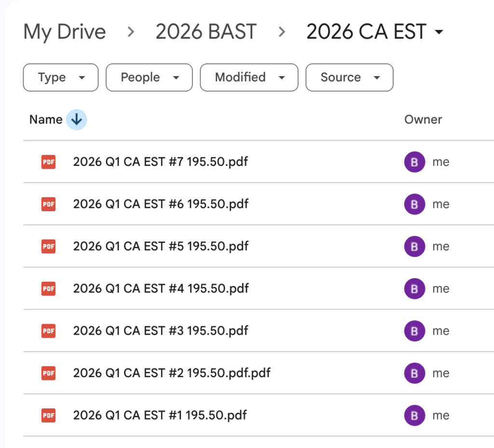
Task: Select file 2026 Q1 CA EST #2 195.50.pdf.pdf
Action: 172,373
